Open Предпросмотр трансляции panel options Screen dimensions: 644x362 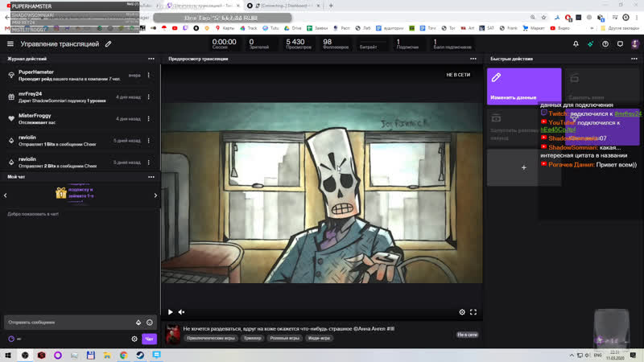click(x=473, y=59)
